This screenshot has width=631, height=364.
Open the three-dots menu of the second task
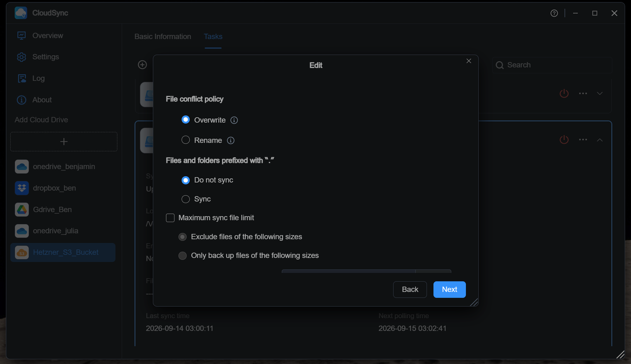(x=583, y=140)
